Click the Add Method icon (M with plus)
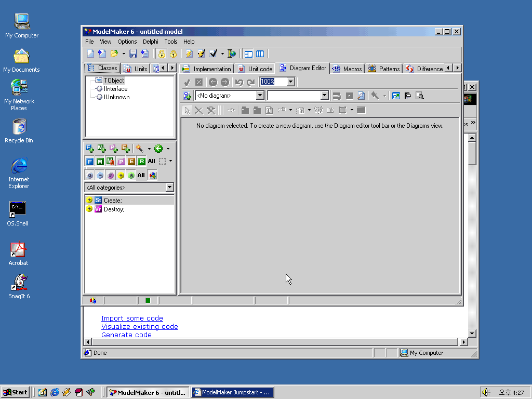The height and width of the screenshot is (399, 532). [102, 149]
